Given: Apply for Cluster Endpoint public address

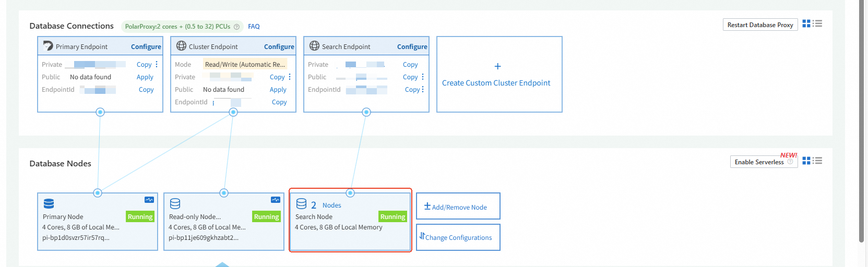Looking at the screenshot, I should click(x=278, y=90).
